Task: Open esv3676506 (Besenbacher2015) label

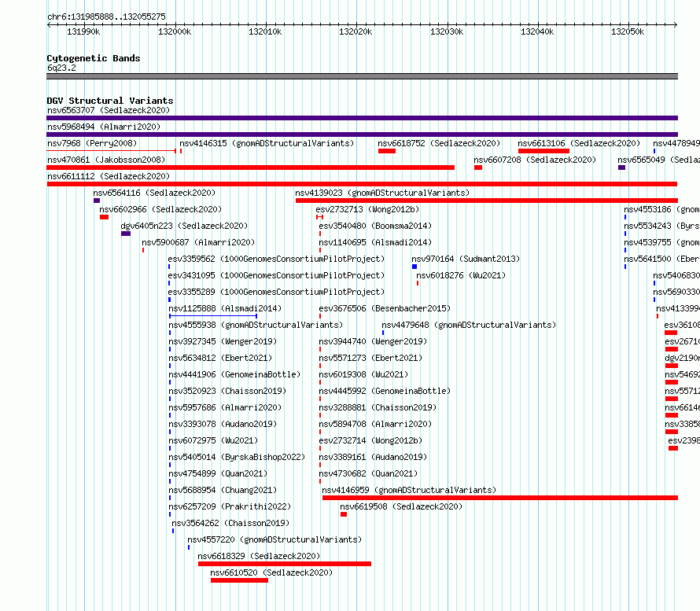Action: point(385,308)
